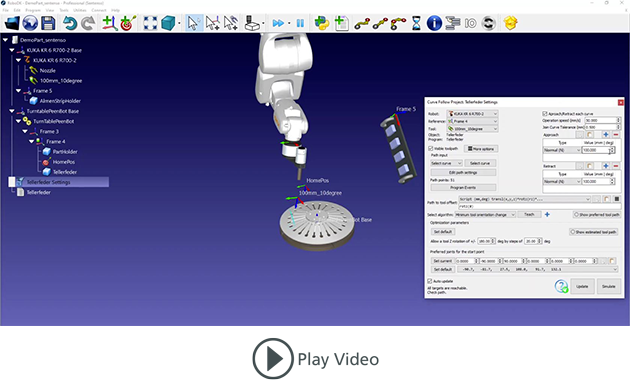Click the Play Video button

pos(316,359)
